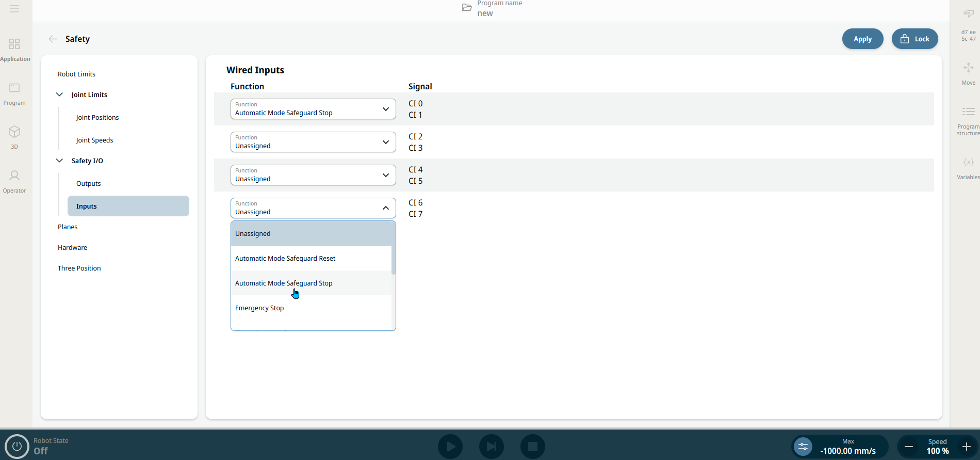Viewport: 980px width, 460px height.
Task: Open the CI 0/CI 1 function dropdown
Action: (313, 109)
